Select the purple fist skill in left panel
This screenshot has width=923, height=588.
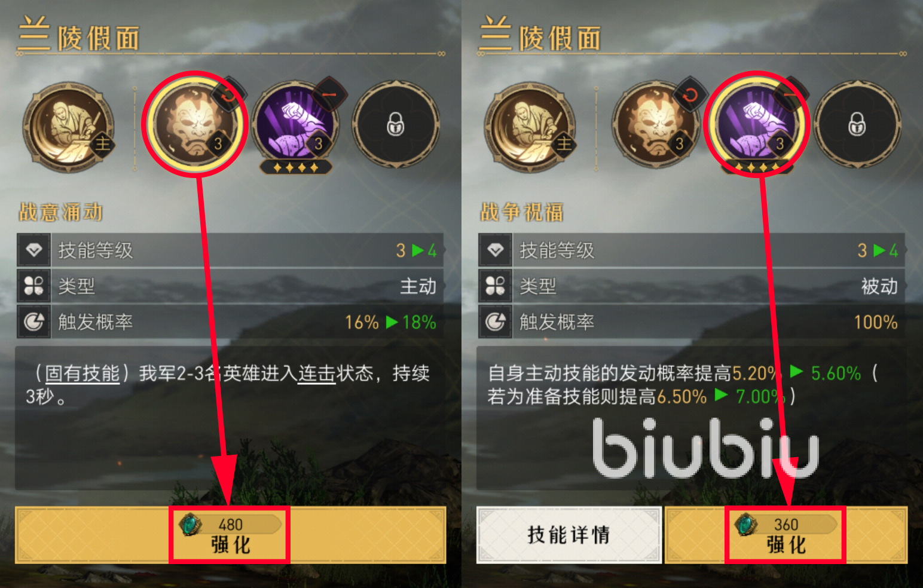296,127
